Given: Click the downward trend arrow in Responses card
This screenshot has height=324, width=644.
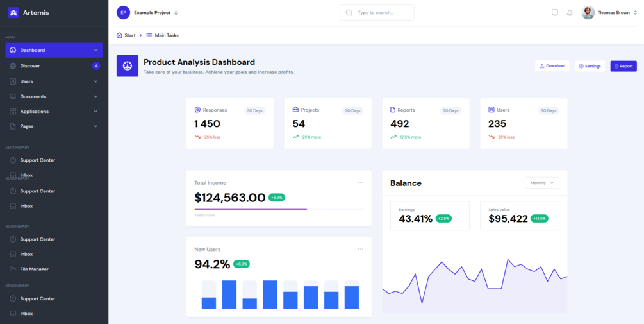Looking at the screenshot, I should pyautogui.click(x=197, y=137).
